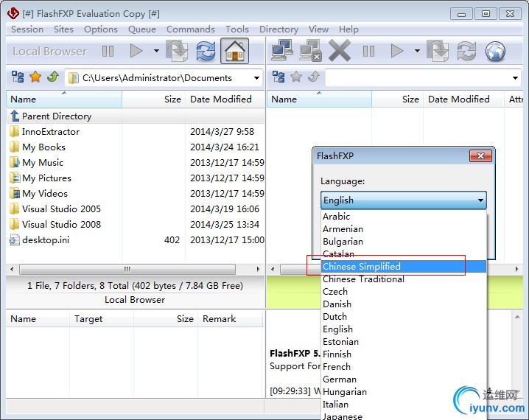Screen dimensions: 529x420
Task: Sort local files by Date Modified column
Action: point(225,99)
